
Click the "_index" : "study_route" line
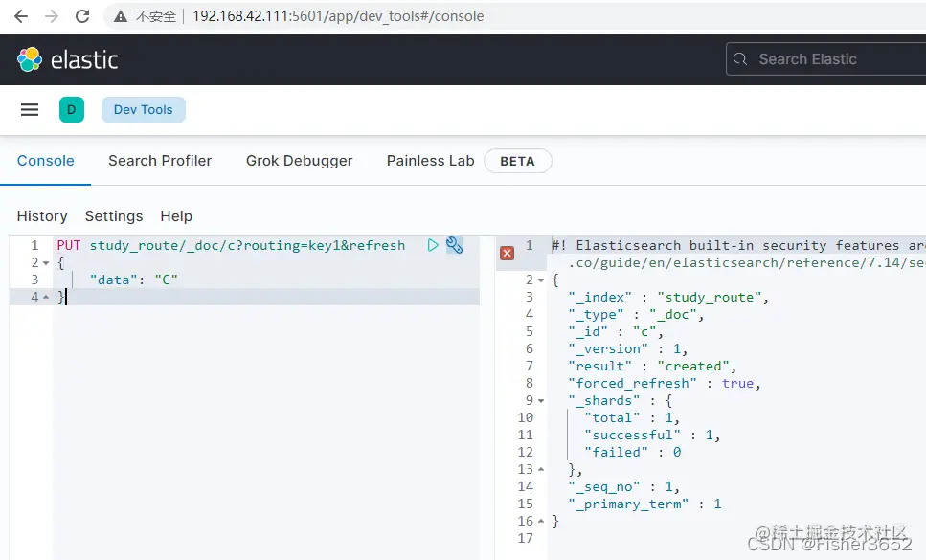pyautogui.click(x=668, y=298)
